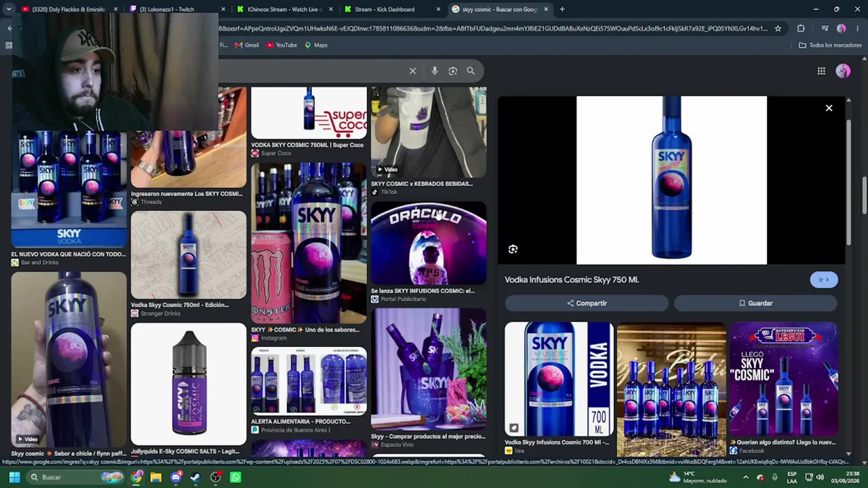Open a new browser tab
This screenshot has height=488, width=868.
pyautogui.click(x=562, y=9)
